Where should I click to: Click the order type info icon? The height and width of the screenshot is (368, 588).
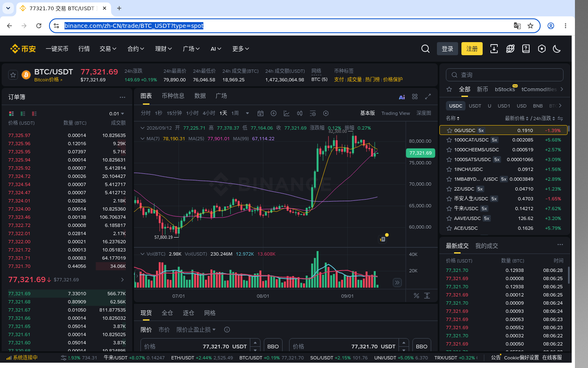click(227, 330)
